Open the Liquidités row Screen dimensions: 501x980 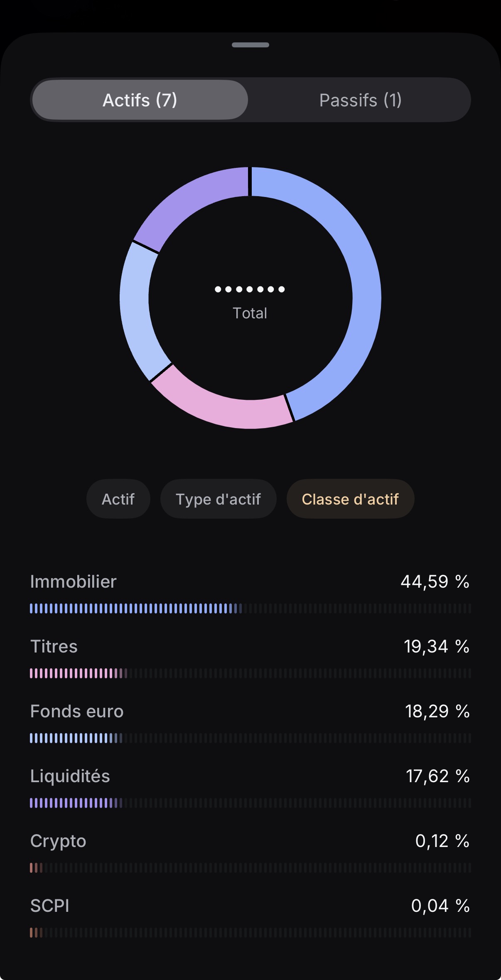pyautogui.click(x=250, y=787)
